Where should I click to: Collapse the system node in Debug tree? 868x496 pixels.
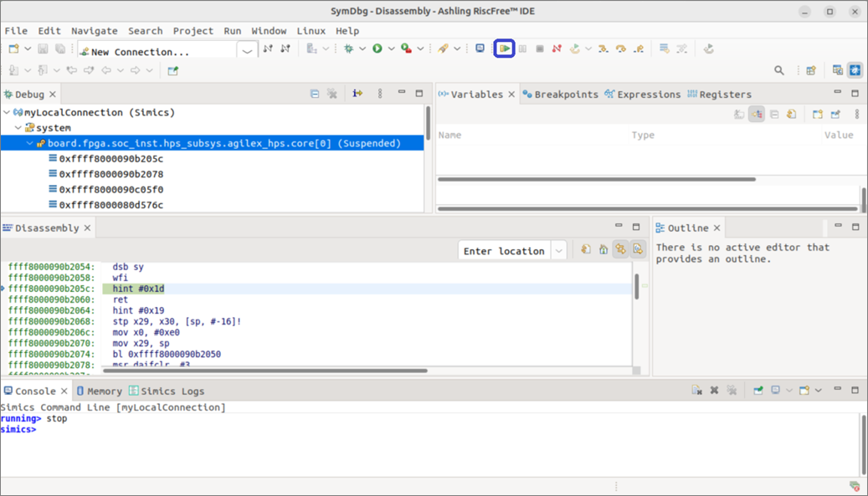point(18,128)
